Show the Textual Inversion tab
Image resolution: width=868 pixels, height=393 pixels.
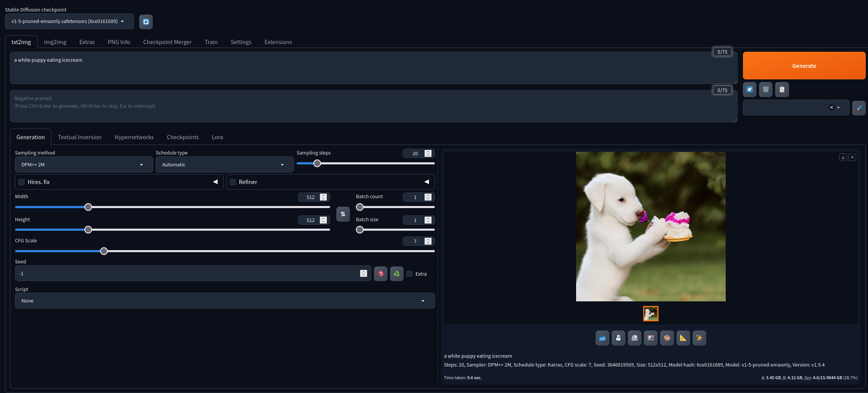pyautogui.click(x=80, y=137)
